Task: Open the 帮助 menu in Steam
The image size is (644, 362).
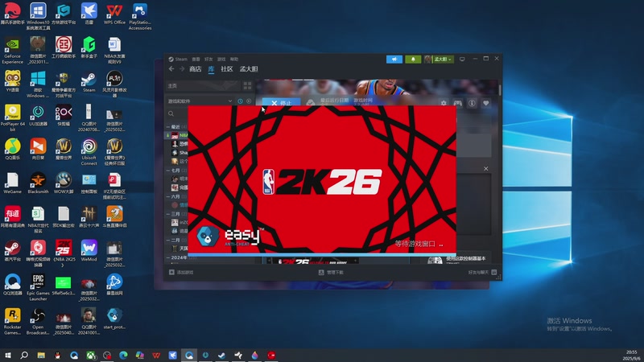Action: [x=234, y=59]
